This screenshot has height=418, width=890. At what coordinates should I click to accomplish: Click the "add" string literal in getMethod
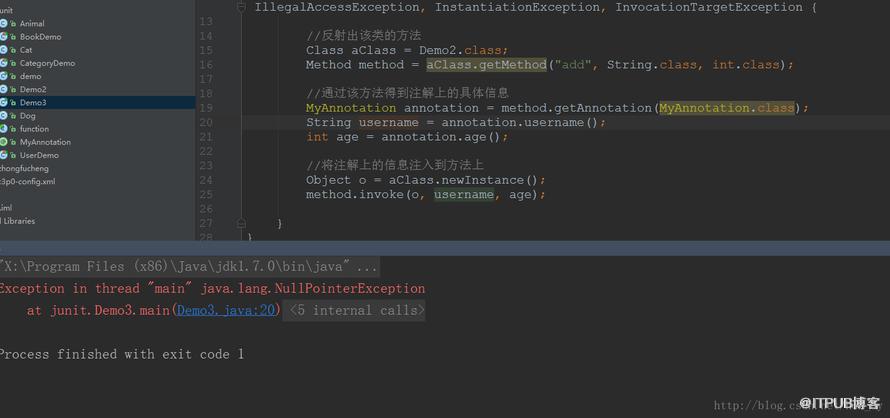tap(573, 65)
